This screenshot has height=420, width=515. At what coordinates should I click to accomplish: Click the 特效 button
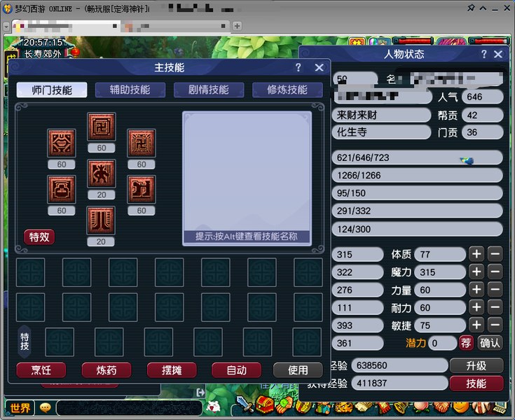click(39, 237)
